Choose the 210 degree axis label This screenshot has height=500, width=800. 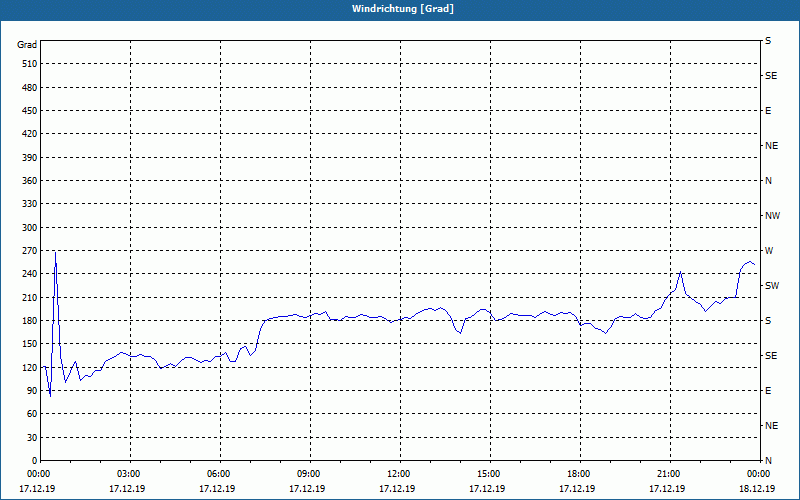click(x=29, y=297)
